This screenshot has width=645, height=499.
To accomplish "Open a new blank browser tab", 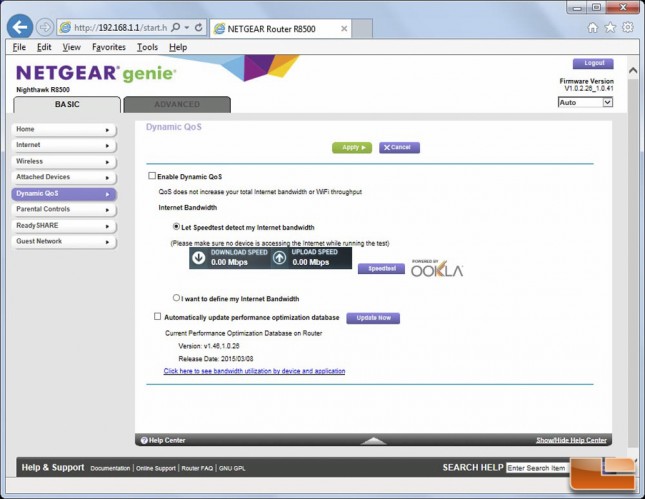I will pos(362,28).
